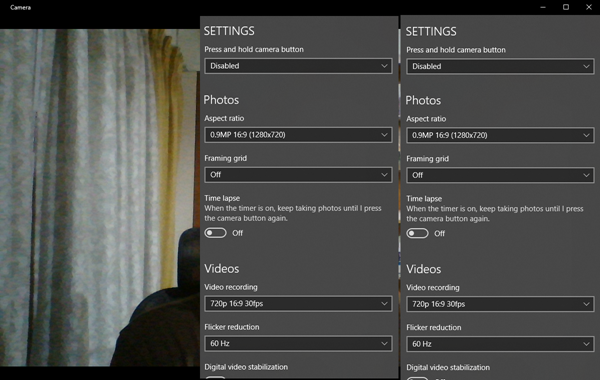Open Aspect ratio dropdown in left Settings panel
Viewport: 600px width, 380px height.
(x=298, y=135)
